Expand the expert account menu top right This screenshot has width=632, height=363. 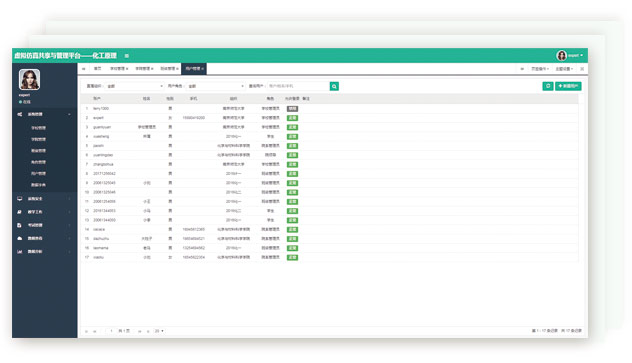tap(570, 55)
